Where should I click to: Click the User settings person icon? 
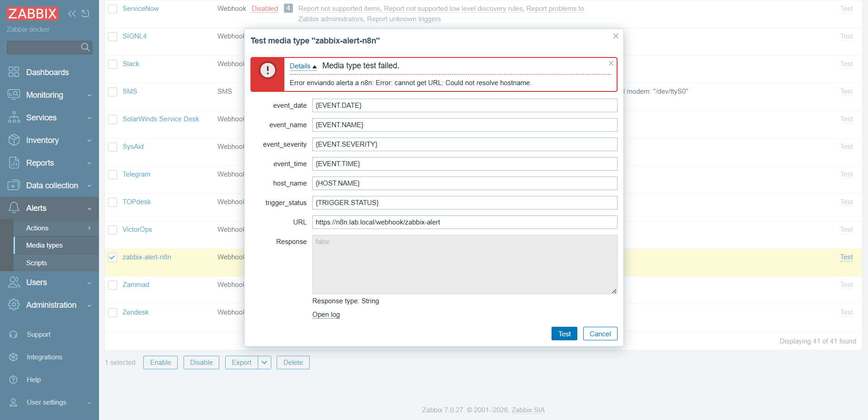(14, 402)
